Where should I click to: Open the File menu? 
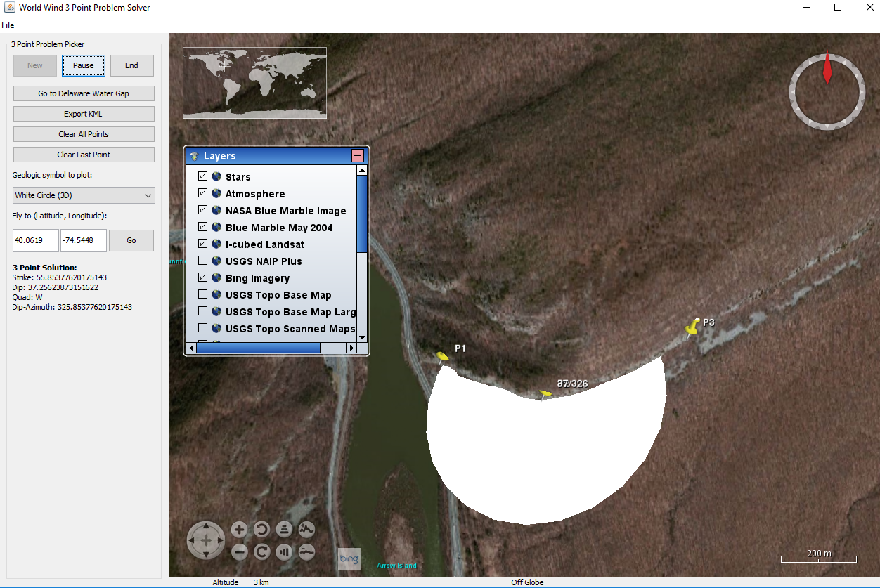point(8,25)
